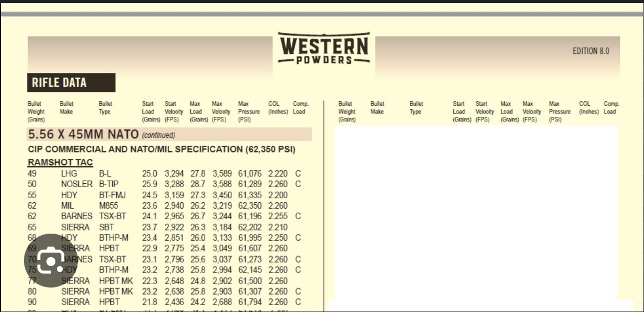Select the NOSLER B-TIP bullet make cell
Screen dimensions: 644x312
coord(76,184)
